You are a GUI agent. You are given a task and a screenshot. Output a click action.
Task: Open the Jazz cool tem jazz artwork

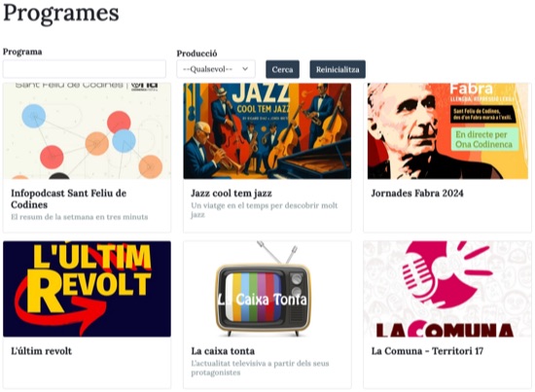(267, 131)
